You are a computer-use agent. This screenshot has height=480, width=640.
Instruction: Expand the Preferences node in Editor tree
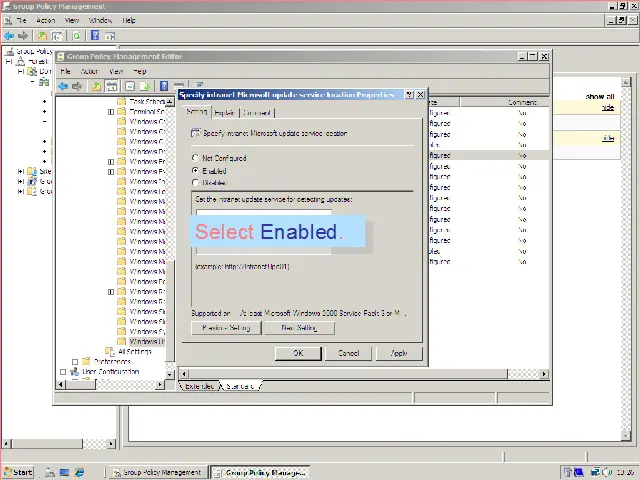[75, 362]
